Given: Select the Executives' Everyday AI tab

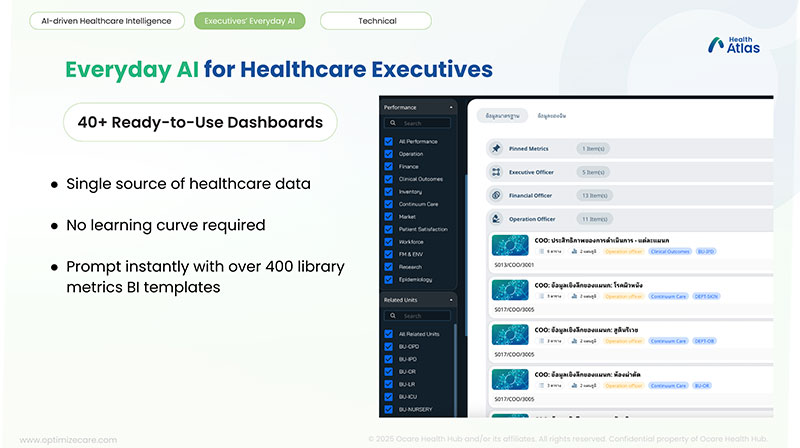Looking at the screenshot, I should click(x=249, y=21).
